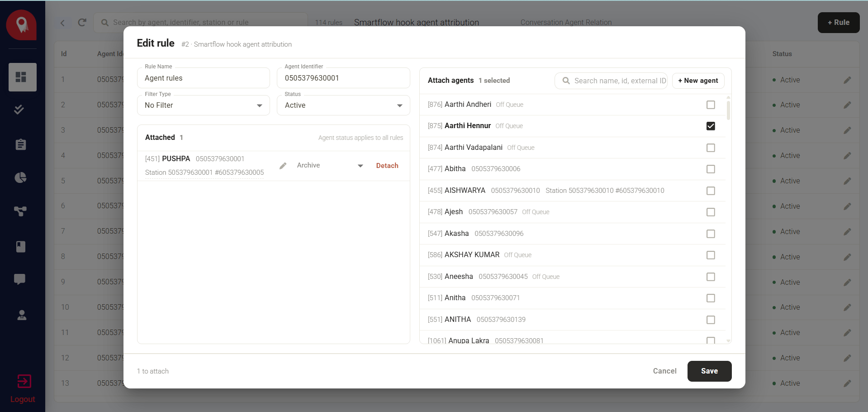Click the Save button
The height and width of the screenshot is (412, 868).
click(x=709, y=371)
